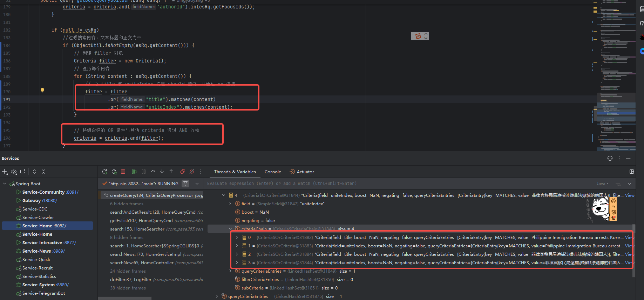
Task: Select the Service-Community service
Action: (x=43, y=192)
